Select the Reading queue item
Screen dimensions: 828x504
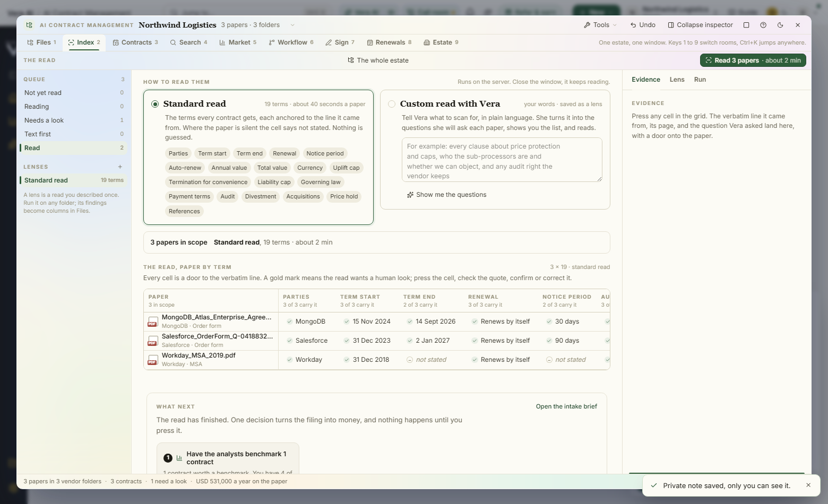click(74, 107)
